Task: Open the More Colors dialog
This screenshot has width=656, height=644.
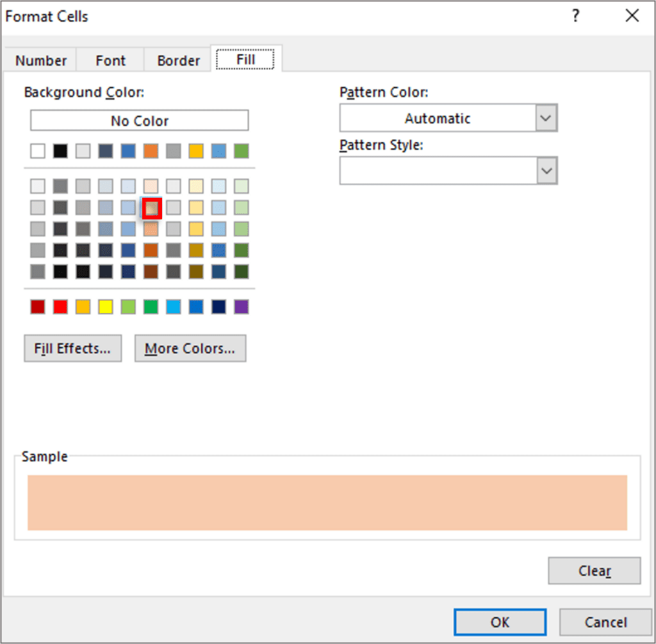Action: (190, 348)
